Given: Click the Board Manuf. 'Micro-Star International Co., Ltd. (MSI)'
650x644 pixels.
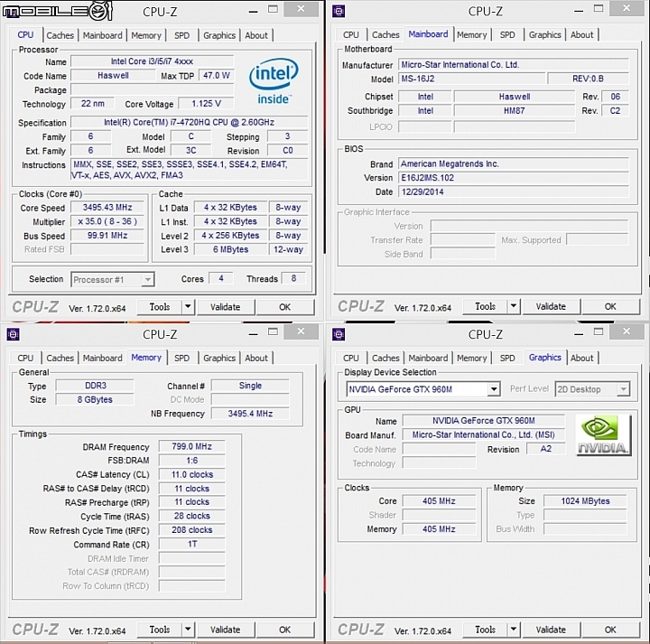Looking at the screenshot, I should (483, 434).
